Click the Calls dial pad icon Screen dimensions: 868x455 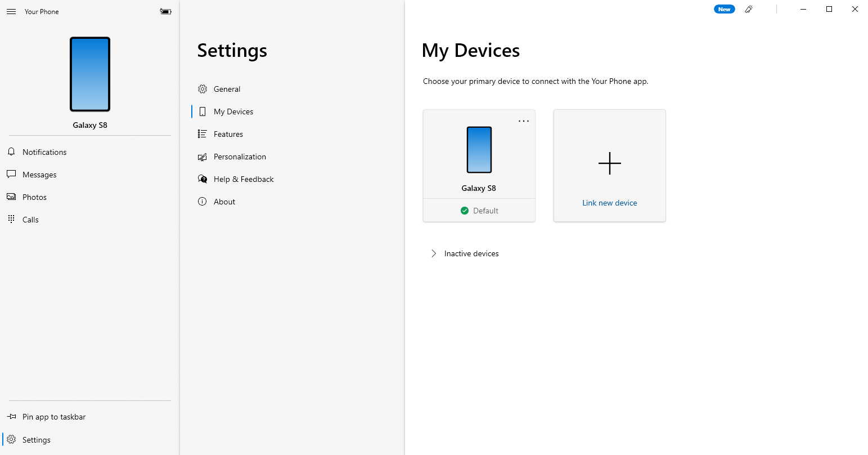11,220
